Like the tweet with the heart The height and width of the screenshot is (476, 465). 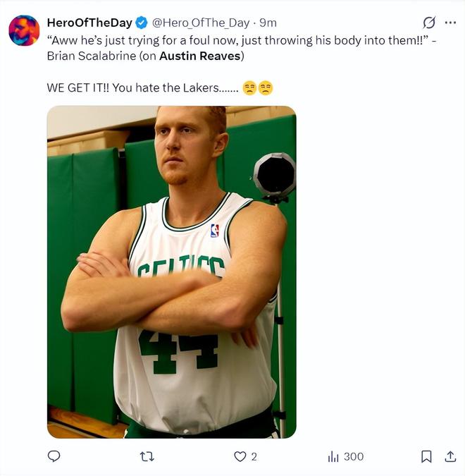(240, 456)
